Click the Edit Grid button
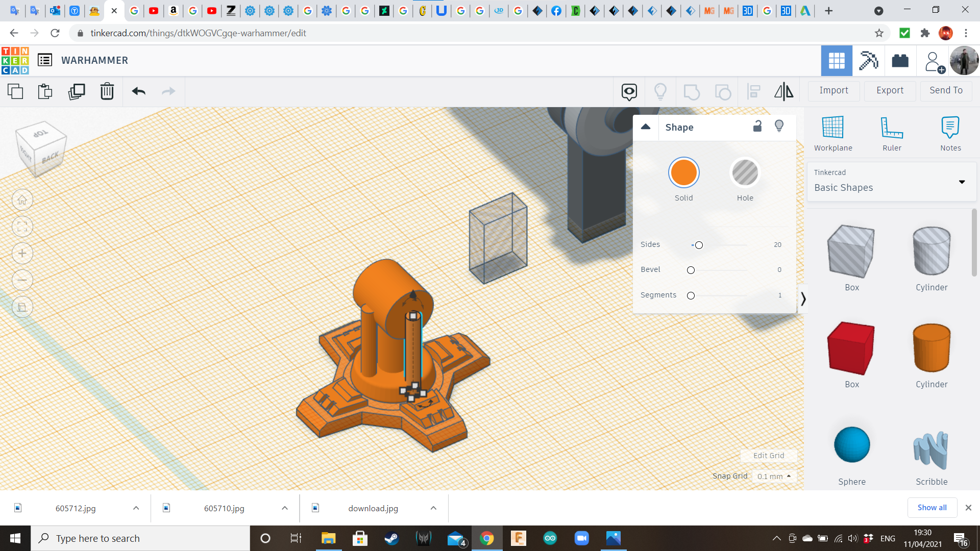This screenshot has height=551, width=980. coord(768,456)
